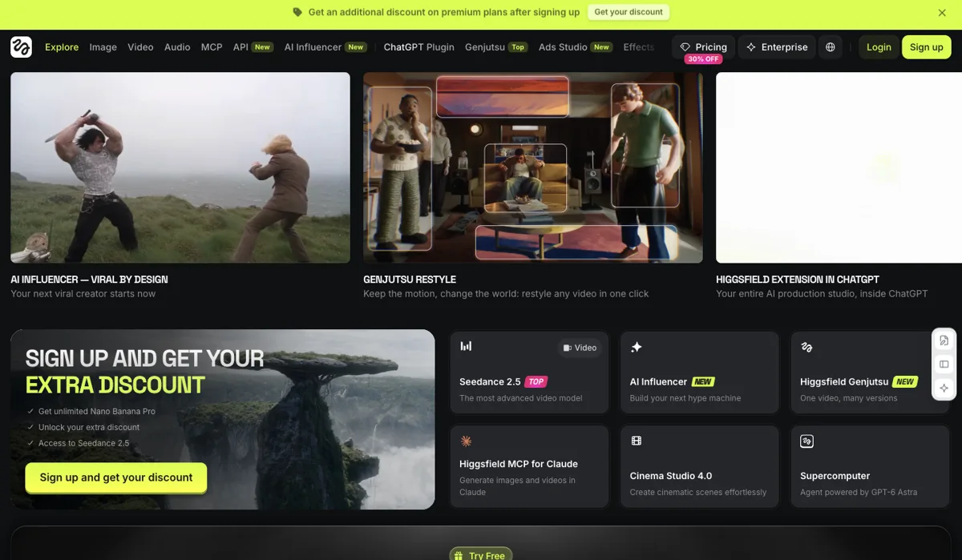The width and height of the screenshot is (962, 560).
Task: Click the orange Claude starburst icon
Action: coord(466,441)
